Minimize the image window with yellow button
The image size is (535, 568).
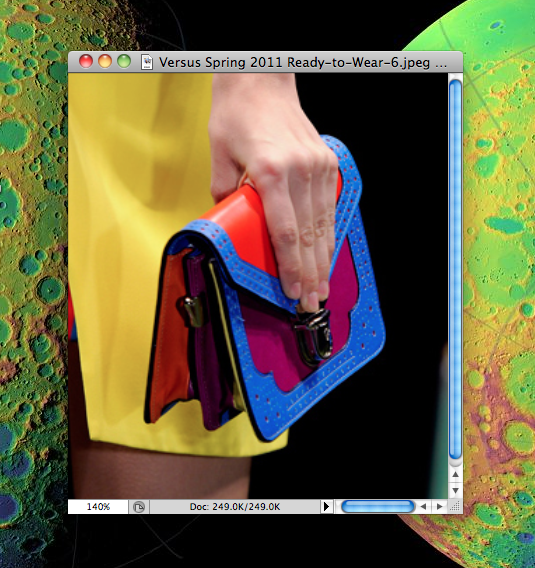tap(105, 62)
